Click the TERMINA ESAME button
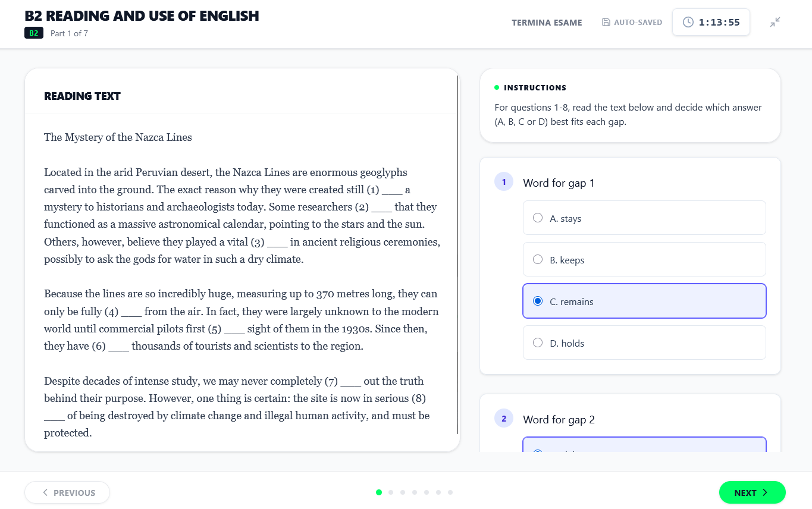 pos(547,23)
